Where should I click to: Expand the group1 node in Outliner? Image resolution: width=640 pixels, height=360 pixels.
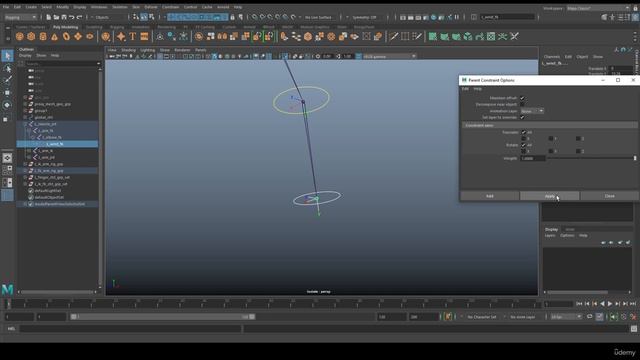click(x=25, y=111)
